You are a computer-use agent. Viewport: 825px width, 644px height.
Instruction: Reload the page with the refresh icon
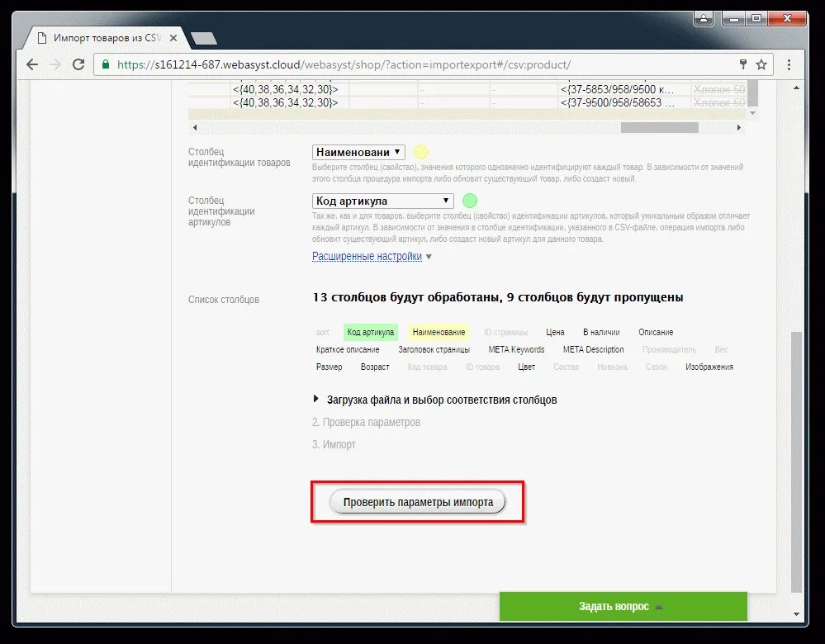click(78, 64)
